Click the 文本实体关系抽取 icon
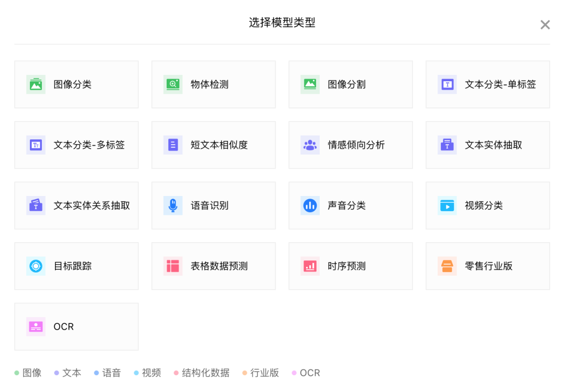Viewport: 566px width, 392px height. [36, 206]
